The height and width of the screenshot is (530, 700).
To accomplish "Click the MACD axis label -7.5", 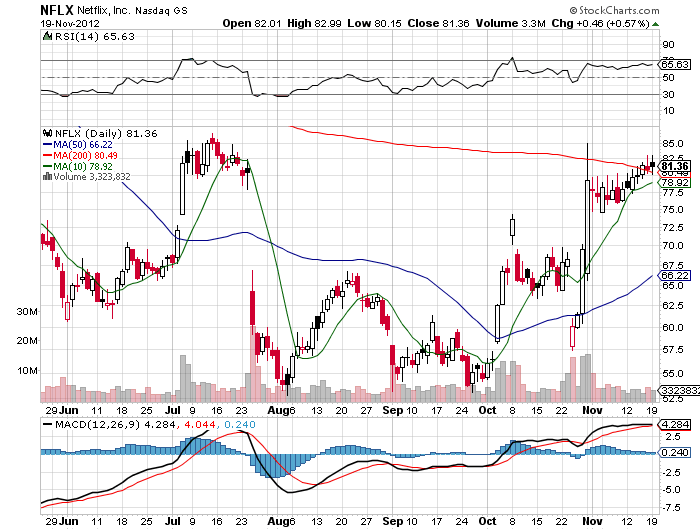I will (671, 508).
